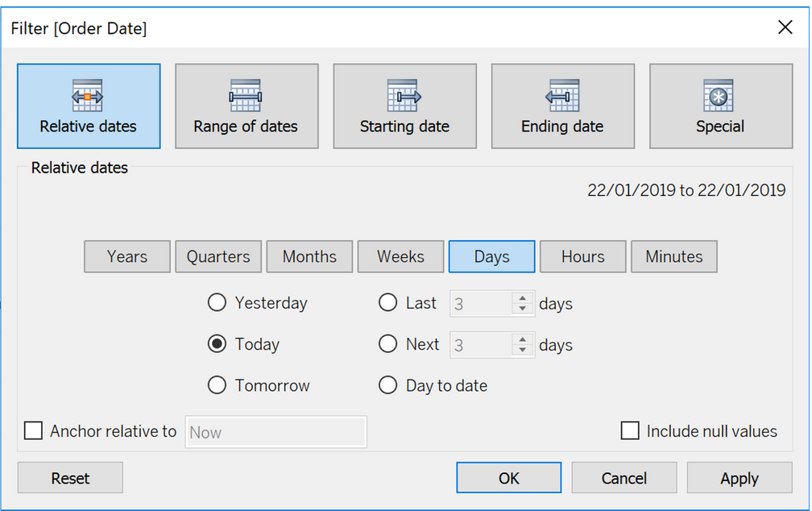Decrease the Next days spinner value
812x511 pixels.
coord(524,350)
